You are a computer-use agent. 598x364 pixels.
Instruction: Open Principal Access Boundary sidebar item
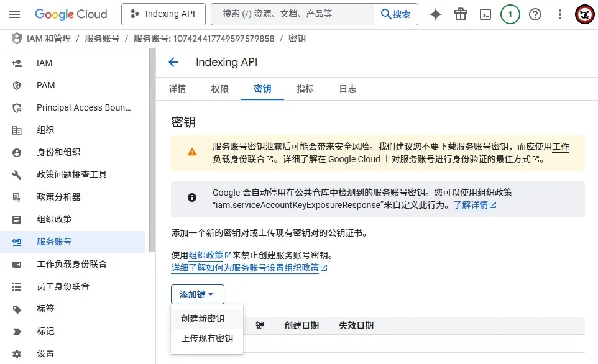coord(73,108)
